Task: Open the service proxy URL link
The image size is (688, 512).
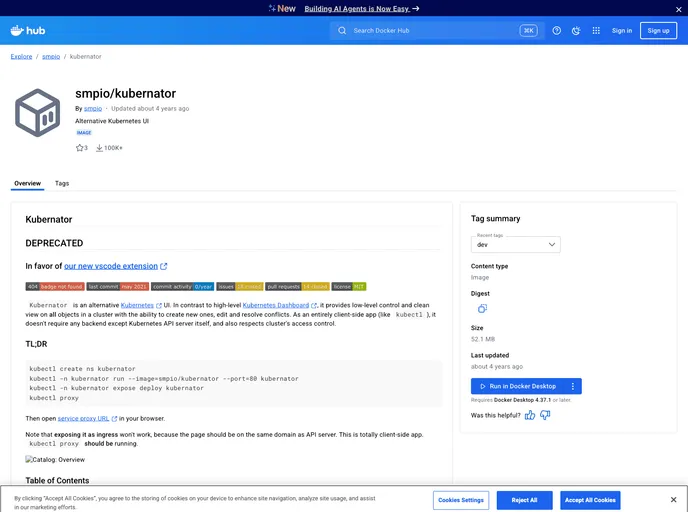Action: pos(83,419)
